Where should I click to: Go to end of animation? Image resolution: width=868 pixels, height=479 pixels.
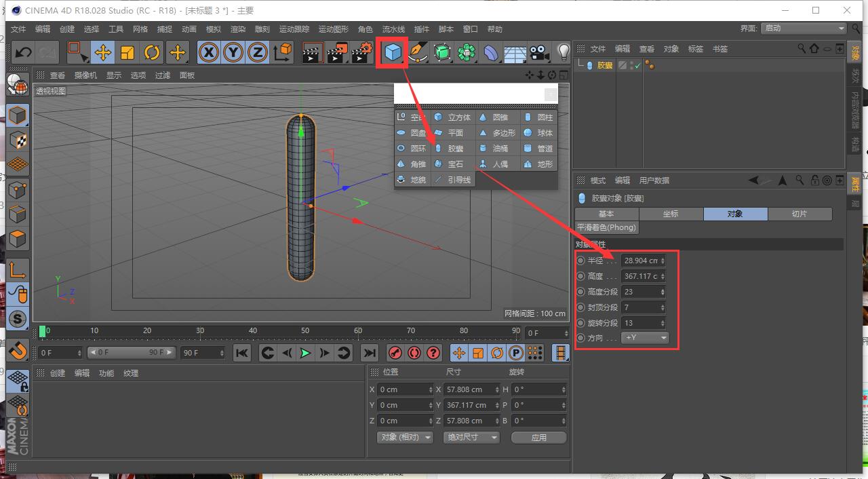click(x=369, y=353)
